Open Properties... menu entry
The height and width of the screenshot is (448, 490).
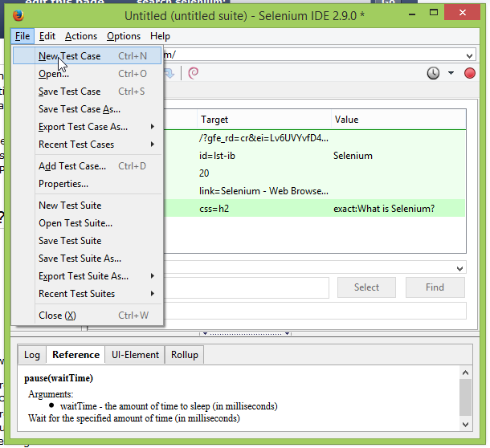87,184
